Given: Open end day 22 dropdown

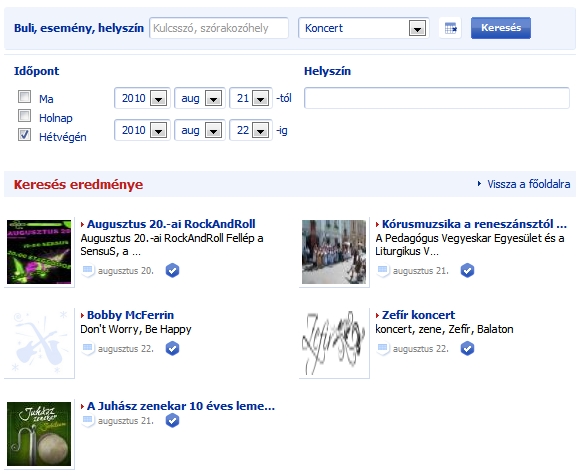Looking at the screenshot, I should click(251, 130).
